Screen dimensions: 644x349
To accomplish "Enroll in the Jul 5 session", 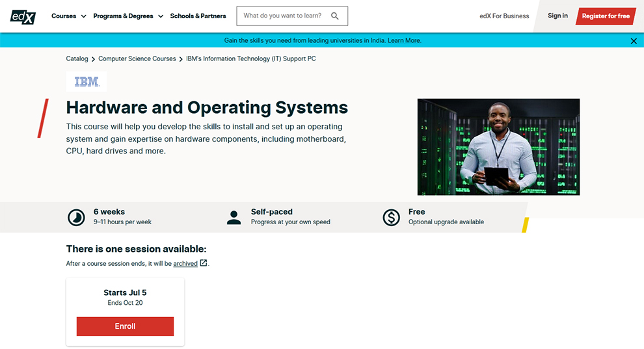I will (x=125, y=326).
